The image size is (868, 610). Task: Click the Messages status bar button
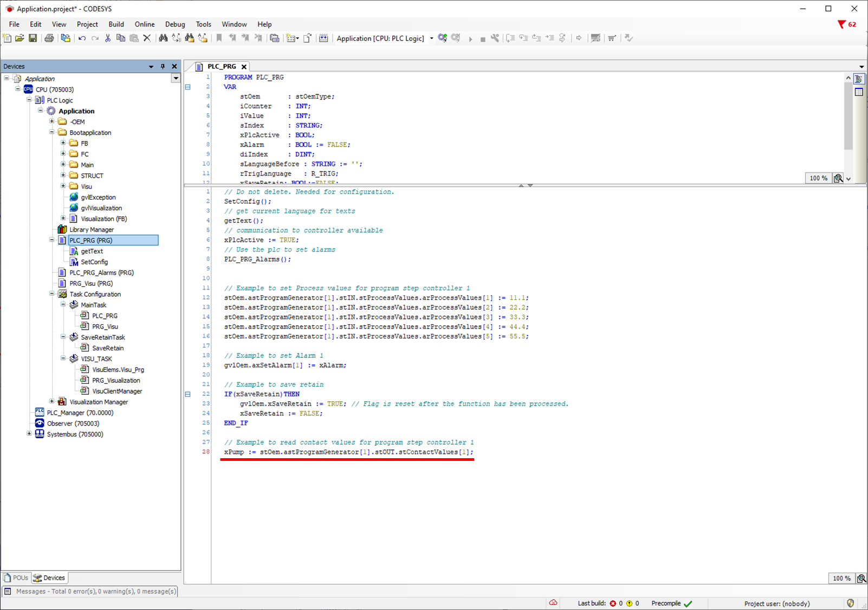90,591
